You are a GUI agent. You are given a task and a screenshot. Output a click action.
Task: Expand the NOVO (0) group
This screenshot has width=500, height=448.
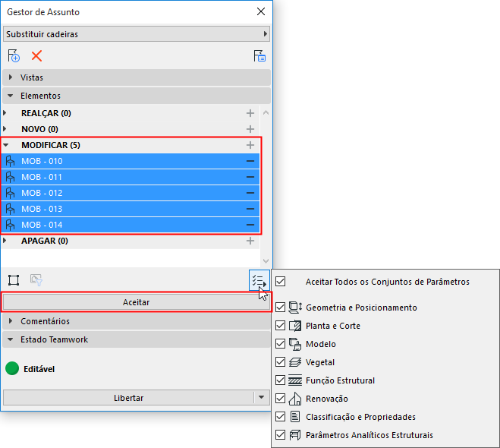5,129
